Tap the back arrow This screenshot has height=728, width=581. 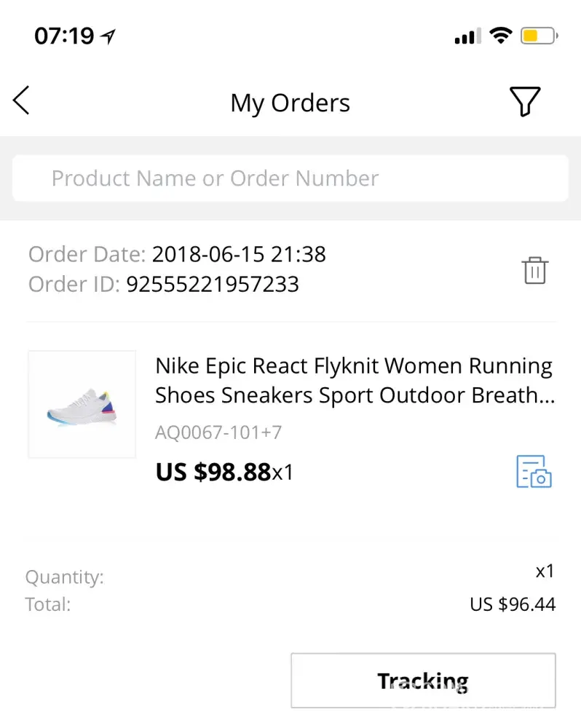tap(22, 100)
